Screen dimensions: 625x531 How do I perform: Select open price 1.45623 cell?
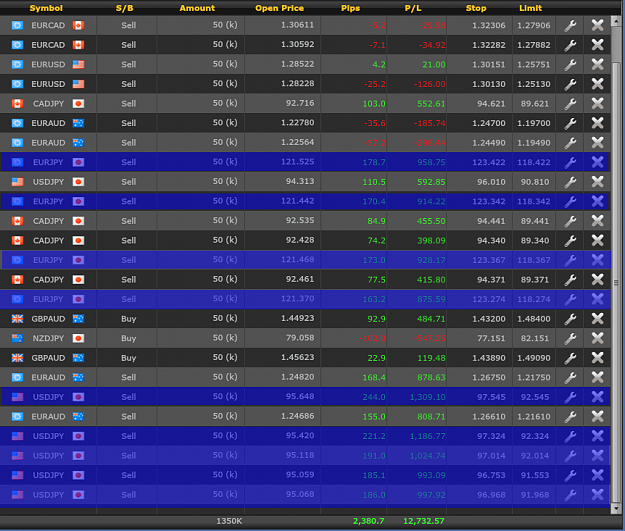(298, 358)
